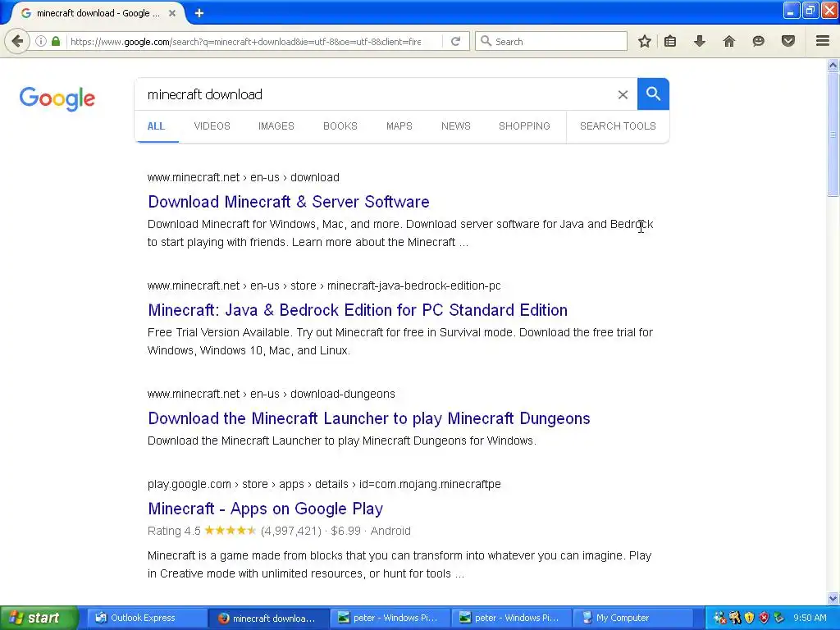Screen dimensions: 840x630
Task: Clear the Google search box with X
Action: pos(623,95)
